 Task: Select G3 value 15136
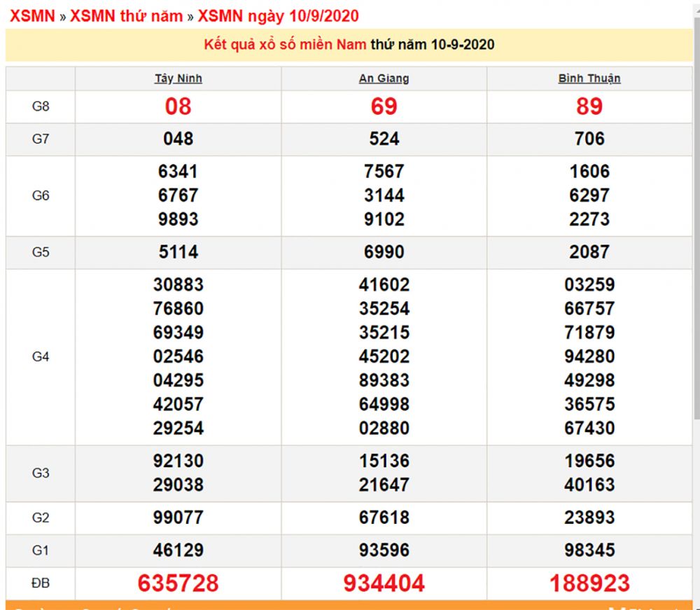pyautogui.click(x=384, y=462)
